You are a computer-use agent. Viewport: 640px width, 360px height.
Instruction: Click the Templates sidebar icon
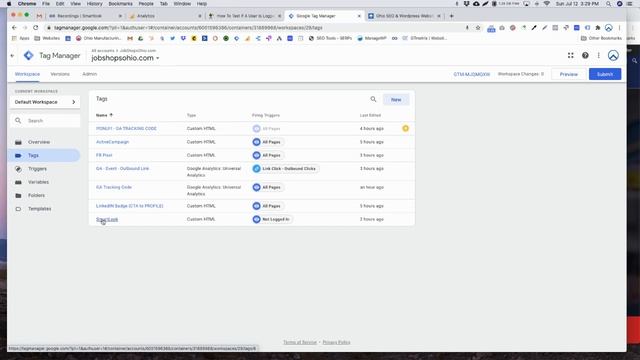18,209
